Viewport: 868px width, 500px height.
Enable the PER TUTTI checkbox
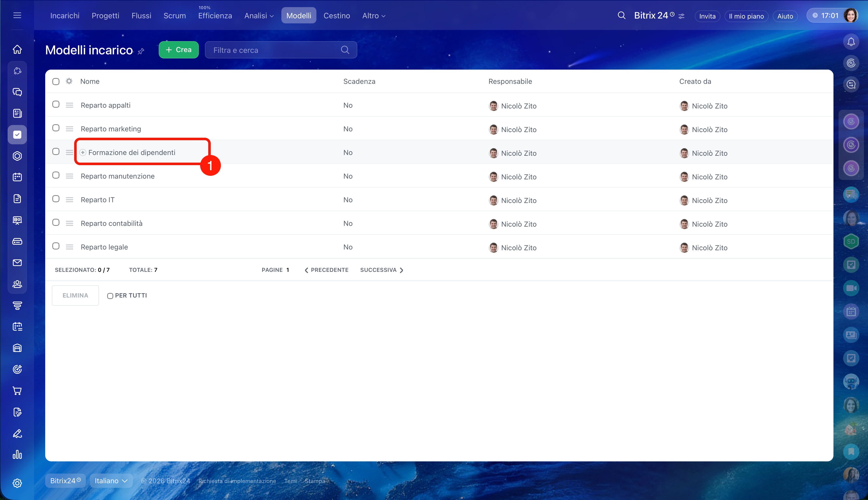coord(110,296)
